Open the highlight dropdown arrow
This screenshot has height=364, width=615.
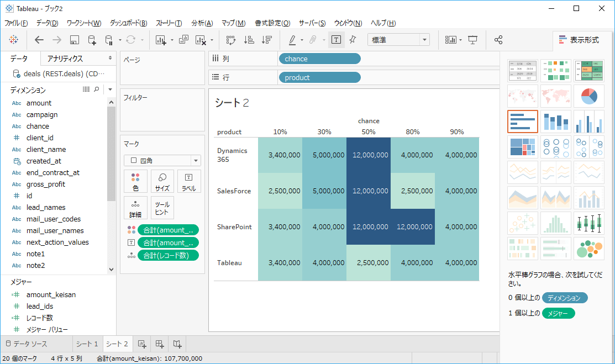[302, 40]
